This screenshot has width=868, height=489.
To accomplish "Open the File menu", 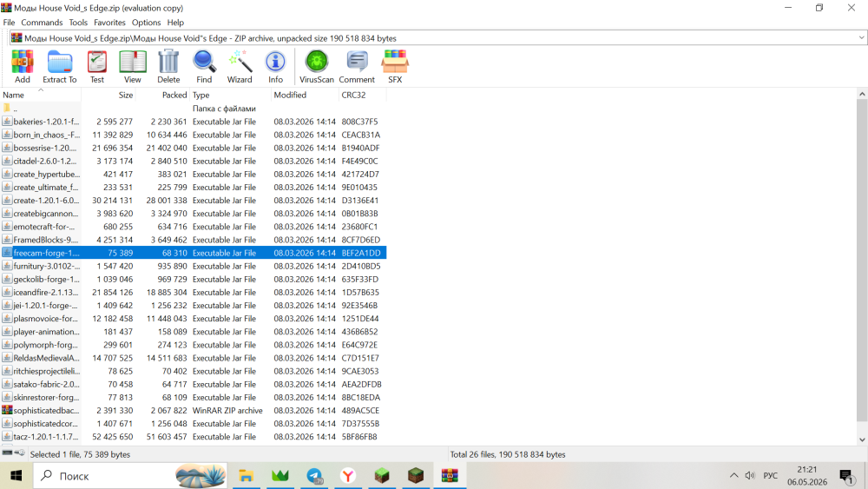I will coord(9,23).
